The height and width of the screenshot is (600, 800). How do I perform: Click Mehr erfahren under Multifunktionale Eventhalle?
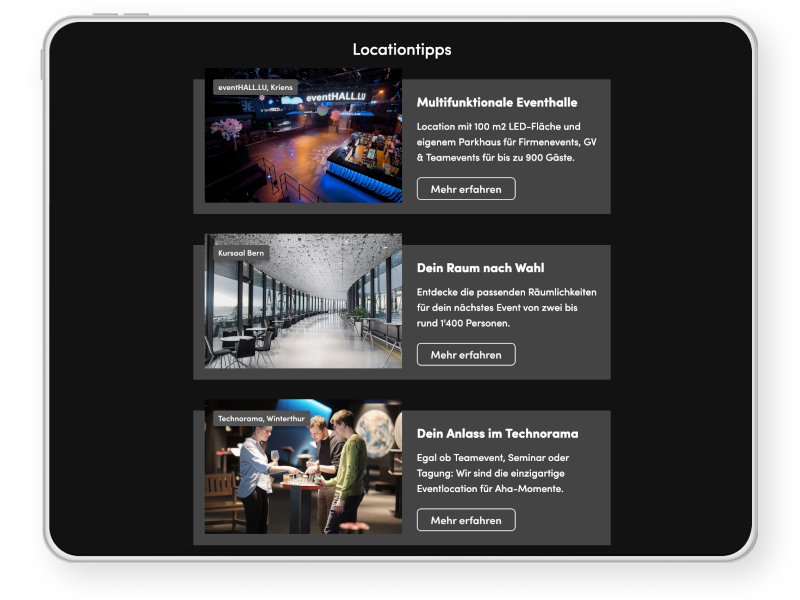(x=466, y=189)
